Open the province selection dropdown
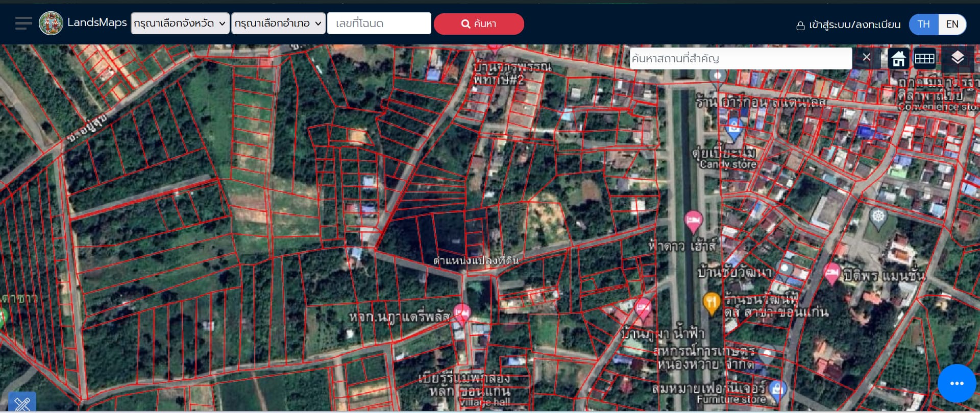The image size is (980, 413). click(180, 23)
